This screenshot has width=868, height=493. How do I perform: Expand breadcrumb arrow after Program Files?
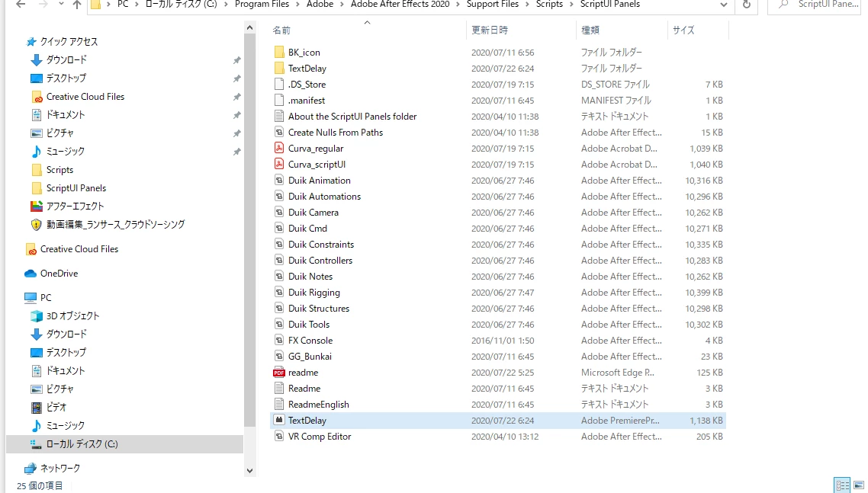pyautogui.click(x=297, y=5)
